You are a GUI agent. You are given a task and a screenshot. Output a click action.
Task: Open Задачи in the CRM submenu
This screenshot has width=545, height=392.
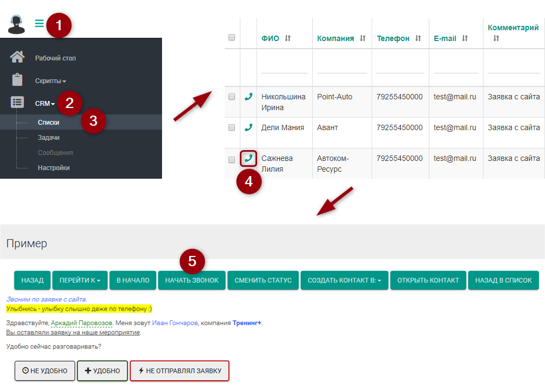pyautogui.click(x=49, y=138)
